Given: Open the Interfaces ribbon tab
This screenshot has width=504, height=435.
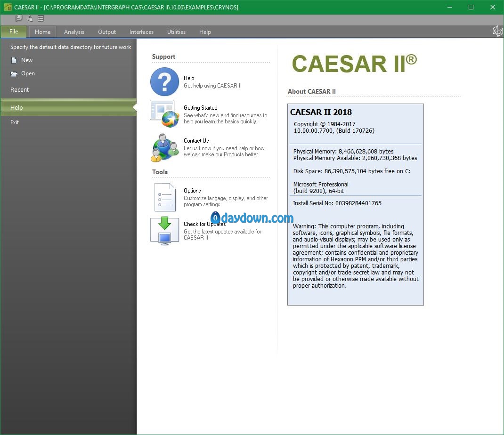Looking at the screenshot, I should click(141, 32).
